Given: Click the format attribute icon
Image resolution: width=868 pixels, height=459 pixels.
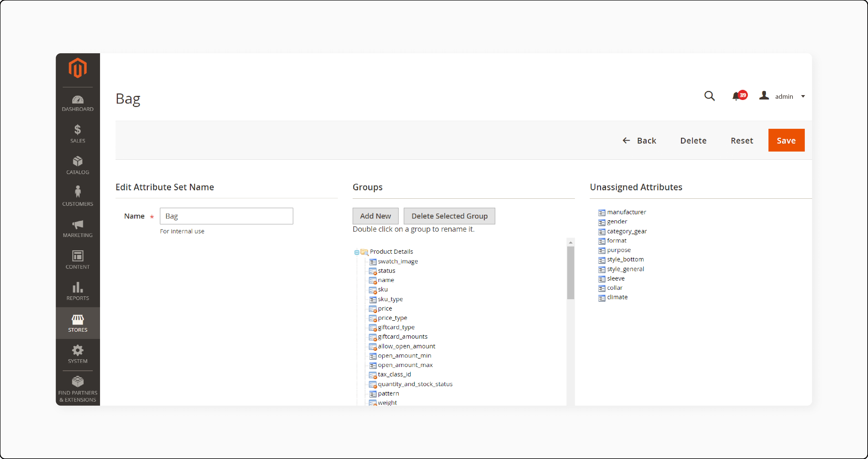Looking at the screenshot, I should (x=601, y=241).
